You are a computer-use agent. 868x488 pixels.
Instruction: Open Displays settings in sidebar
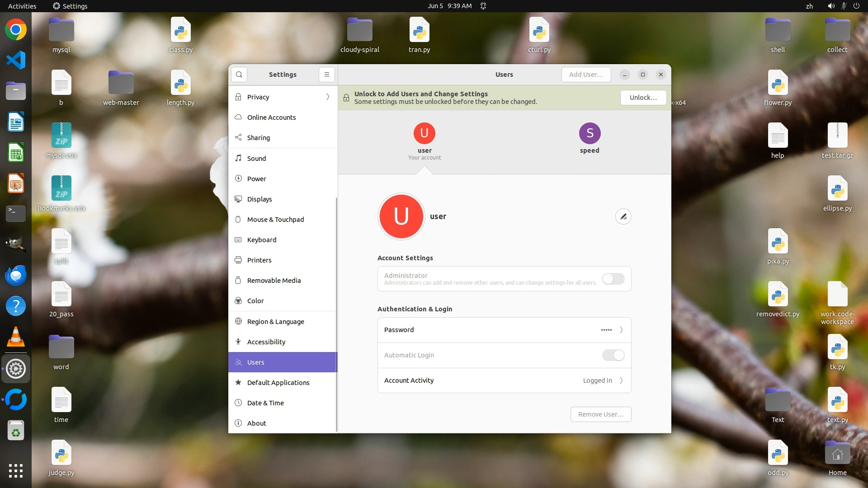[x=259, y=199]
